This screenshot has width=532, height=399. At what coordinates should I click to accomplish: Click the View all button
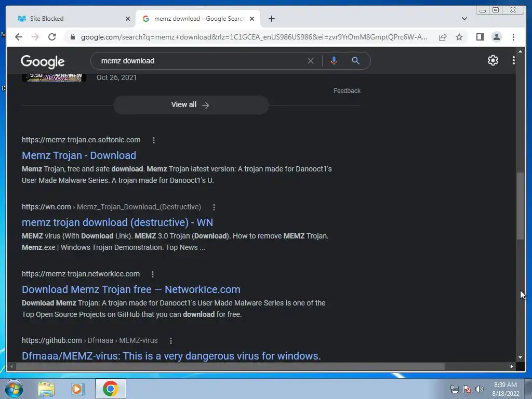tap(191, 105)
